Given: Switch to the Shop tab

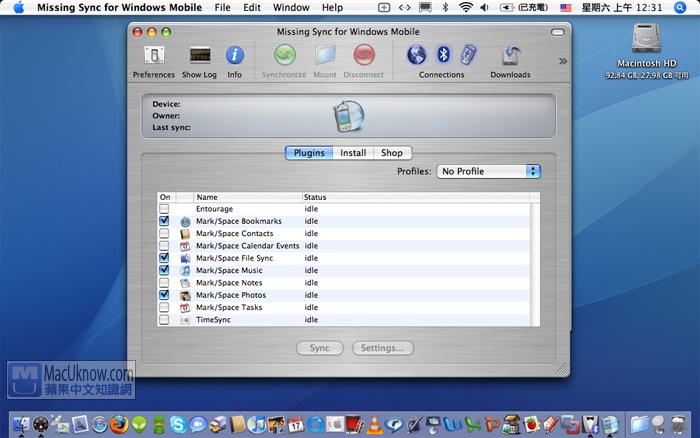Looking at the screenshot, I should click(x=392, y=153).
